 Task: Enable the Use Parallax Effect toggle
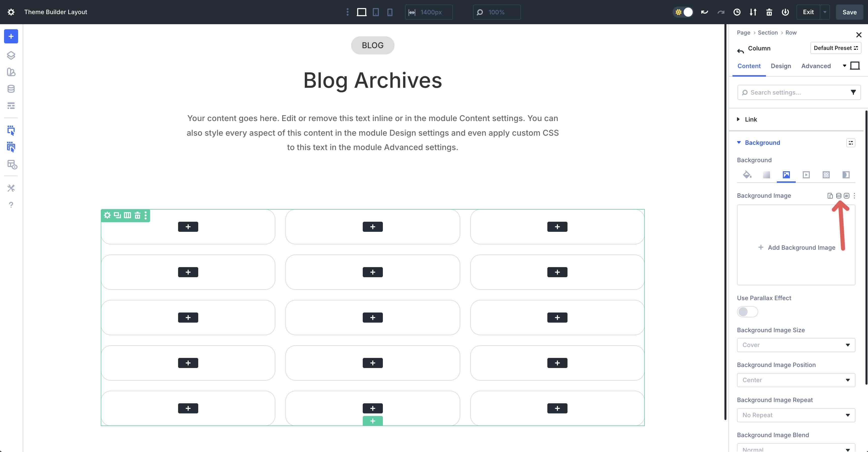point(747,312)
